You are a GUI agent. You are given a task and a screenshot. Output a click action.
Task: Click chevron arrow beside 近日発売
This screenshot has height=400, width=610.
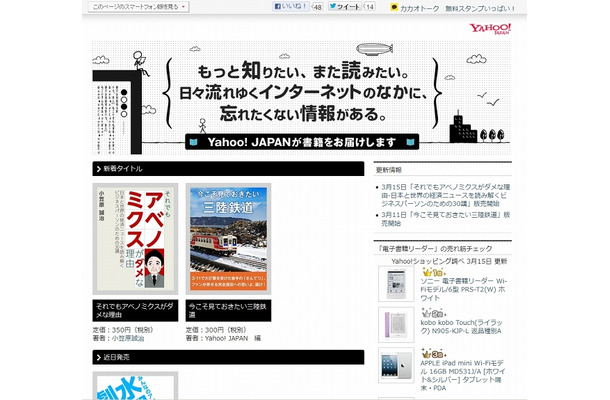tap(98, 358)
